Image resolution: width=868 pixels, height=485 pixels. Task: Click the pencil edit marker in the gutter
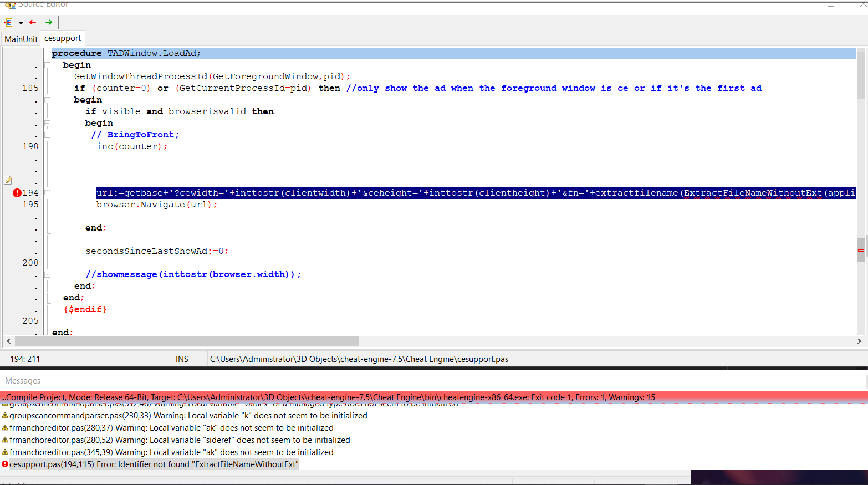[x=8, y=180]
